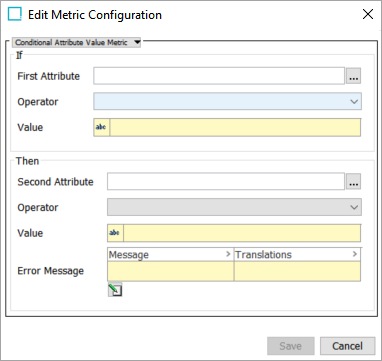Click the abc icon in the Then Value field
The height and width of the screenshot is (361, 382).
tap(115, 233)
